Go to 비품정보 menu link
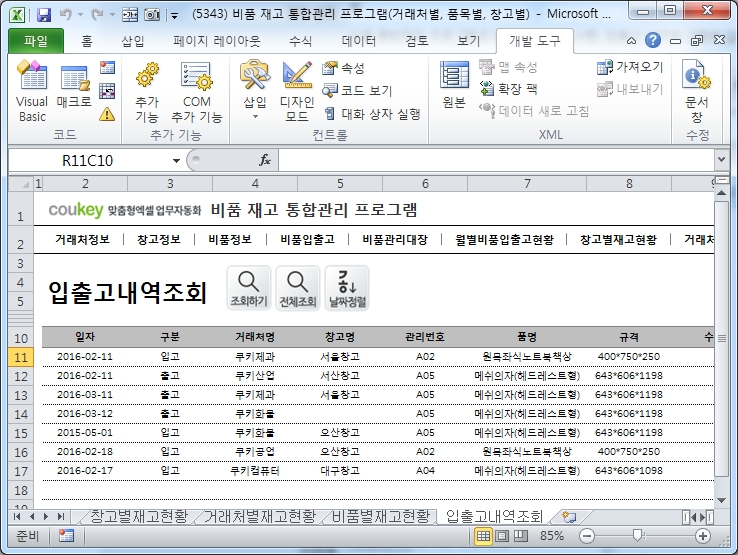The image size is (738, 555). point(230,240)
